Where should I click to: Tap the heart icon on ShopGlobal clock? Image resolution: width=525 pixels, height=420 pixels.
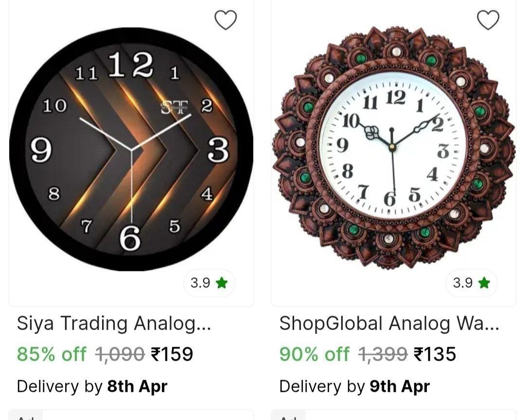[488, 20]
